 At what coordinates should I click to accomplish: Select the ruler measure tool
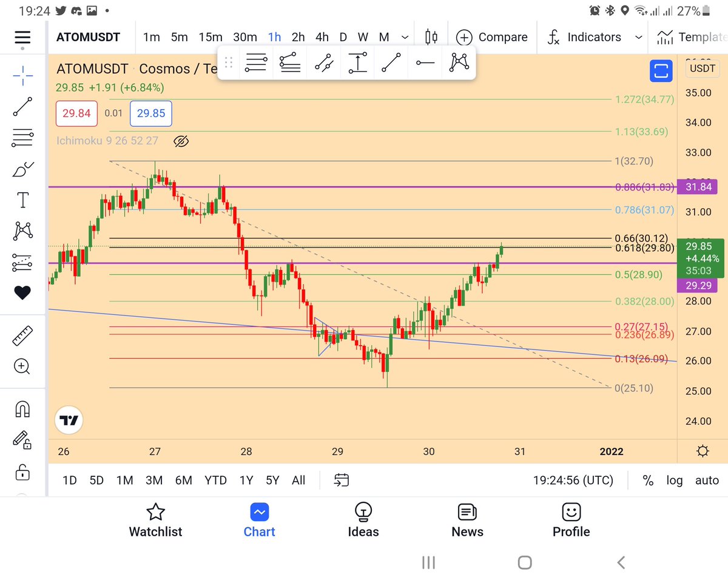coord(22,335)
